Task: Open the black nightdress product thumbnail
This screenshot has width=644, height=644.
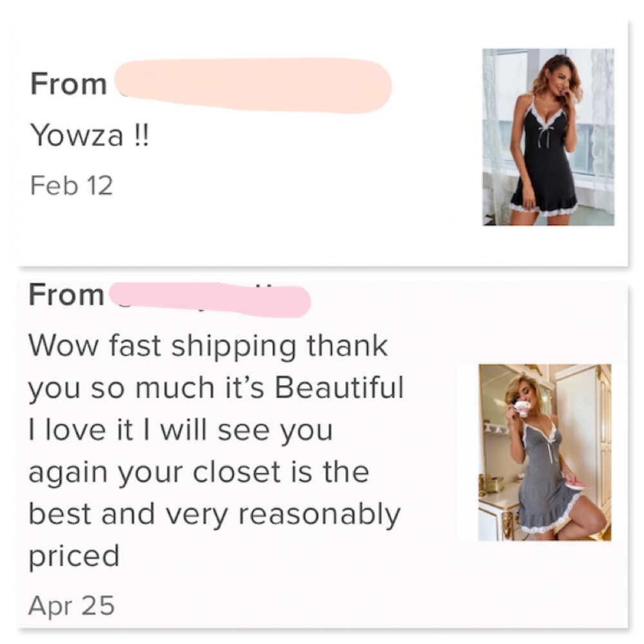Action: point(548,137)
